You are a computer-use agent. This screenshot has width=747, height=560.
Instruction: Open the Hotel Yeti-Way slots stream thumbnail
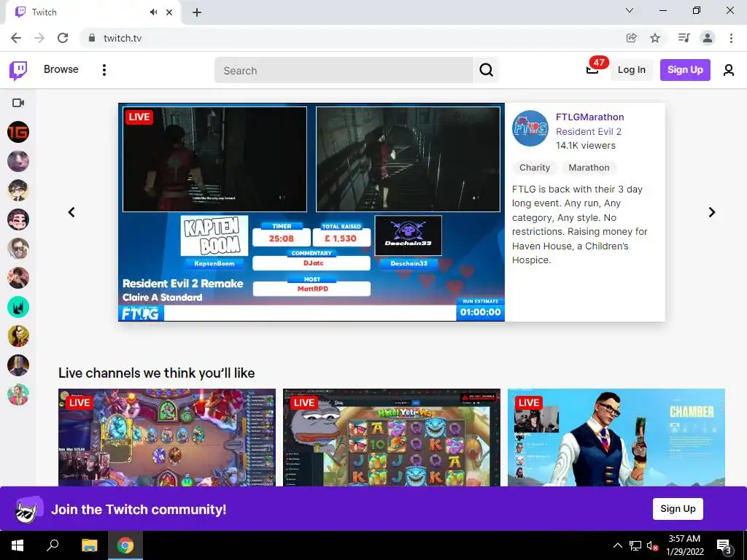(392, 437)
